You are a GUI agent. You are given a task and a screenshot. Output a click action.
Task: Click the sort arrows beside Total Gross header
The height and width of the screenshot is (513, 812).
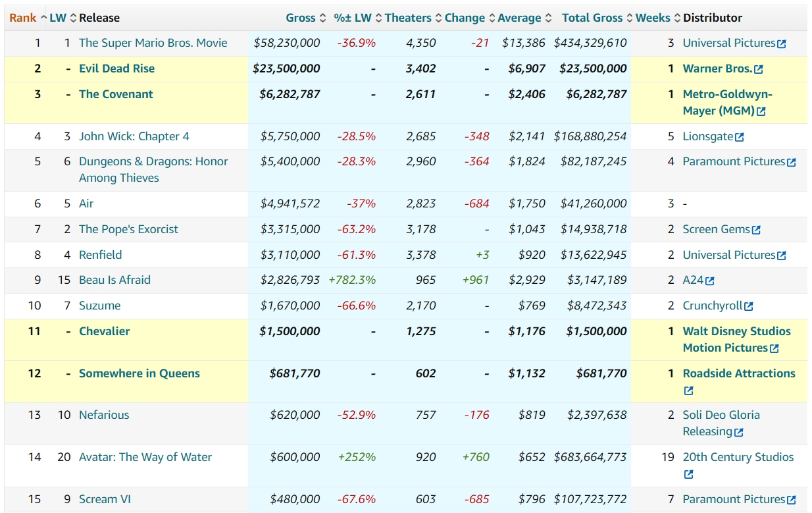[x=630, y=18]
